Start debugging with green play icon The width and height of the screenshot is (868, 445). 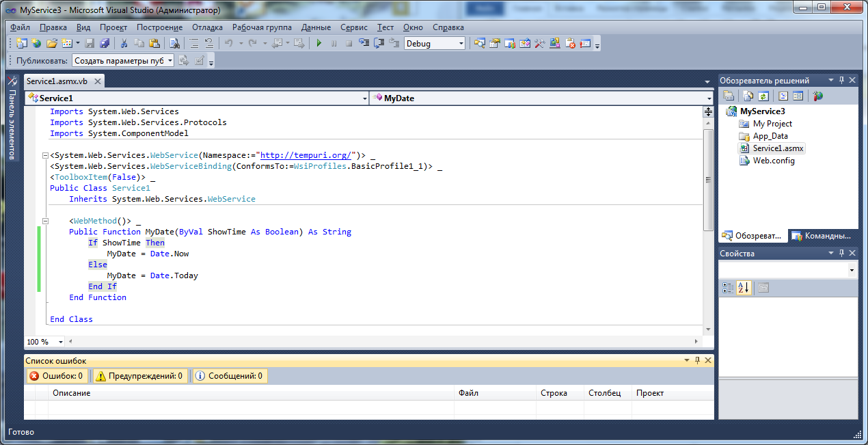[318, 43]
